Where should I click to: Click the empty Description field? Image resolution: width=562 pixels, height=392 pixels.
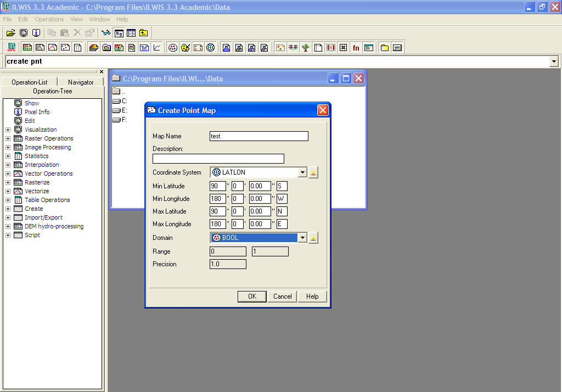218,159
